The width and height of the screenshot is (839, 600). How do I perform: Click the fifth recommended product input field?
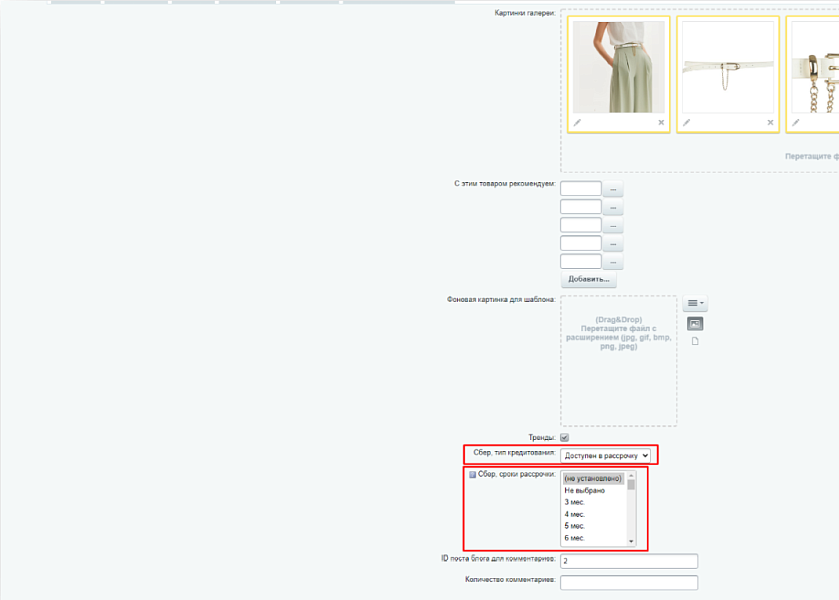point(581,261)
